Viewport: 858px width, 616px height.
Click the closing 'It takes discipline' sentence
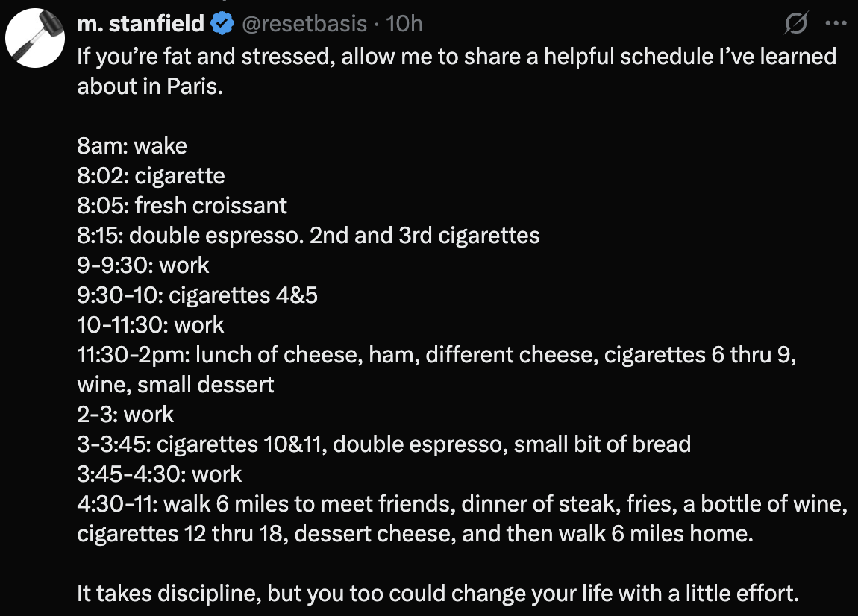[x=438, y=594]
